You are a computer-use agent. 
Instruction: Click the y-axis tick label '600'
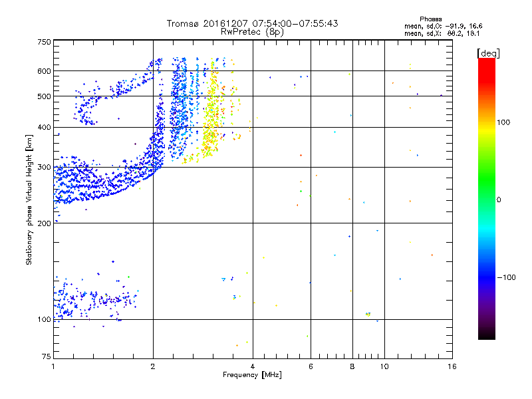(44, 71)
